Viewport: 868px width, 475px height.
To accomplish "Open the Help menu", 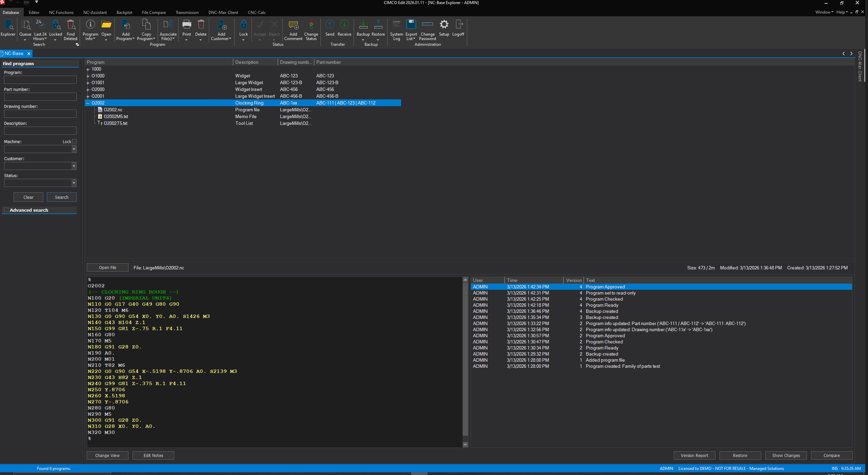I will tap(842, 12).
